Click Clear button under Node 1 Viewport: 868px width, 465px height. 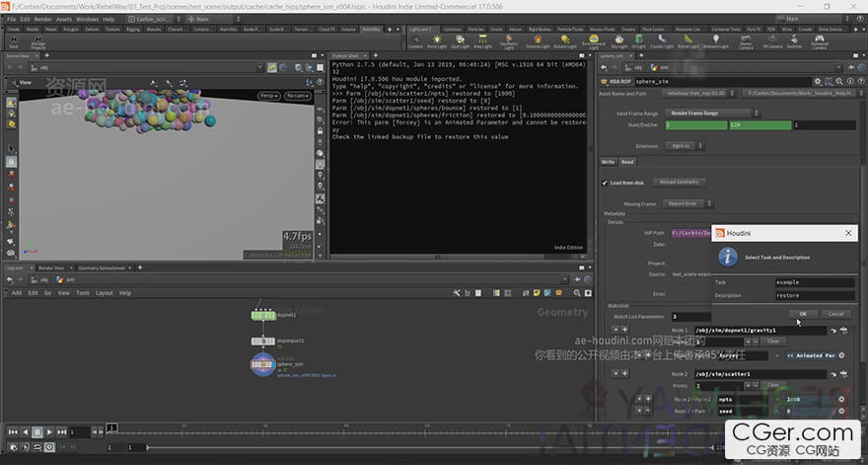pos(773,342)
